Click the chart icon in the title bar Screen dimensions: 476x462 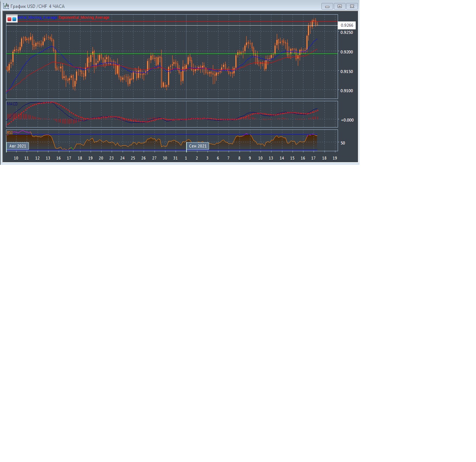[6, 6]
